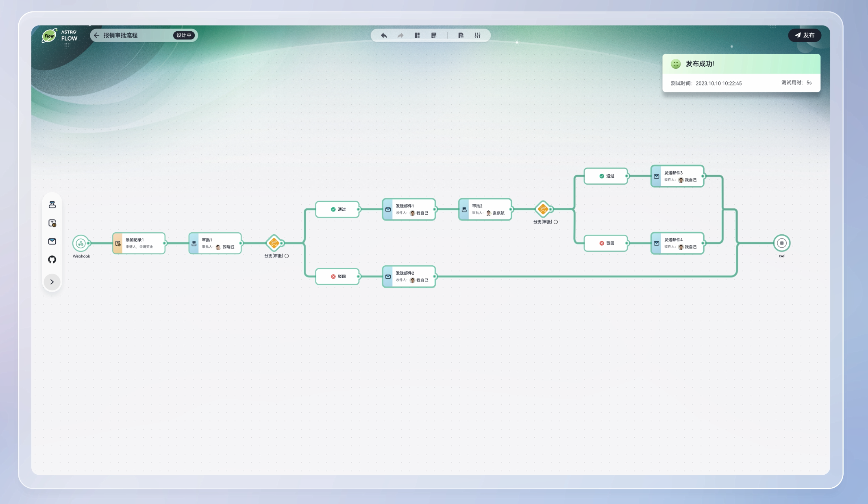Image resolution: width=868 pixels, height=504 pixels.
Task: Click the redo arrow in toolbar
Action: click(400, 35)
